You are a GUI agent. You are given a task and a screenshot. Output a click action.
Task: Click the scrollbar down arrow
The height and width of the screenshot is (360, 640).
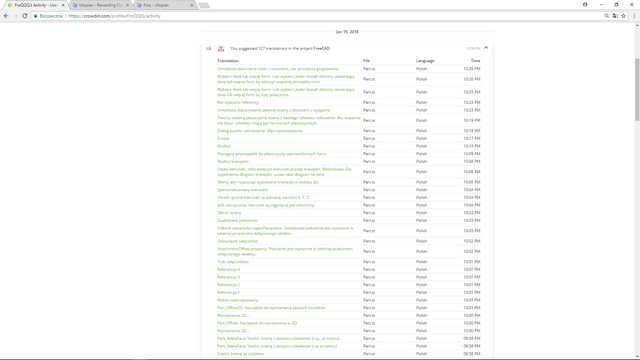[x=637, y=356]
